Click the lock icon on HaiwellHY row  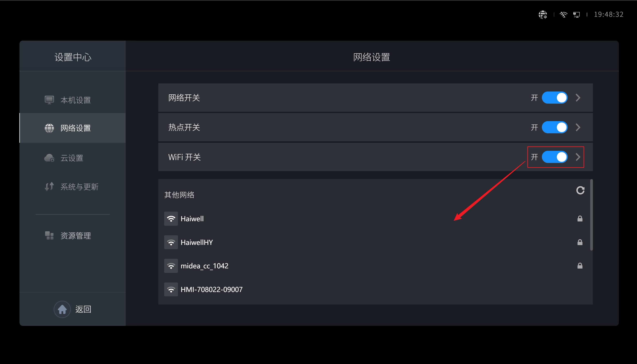(x=580, y=242)
